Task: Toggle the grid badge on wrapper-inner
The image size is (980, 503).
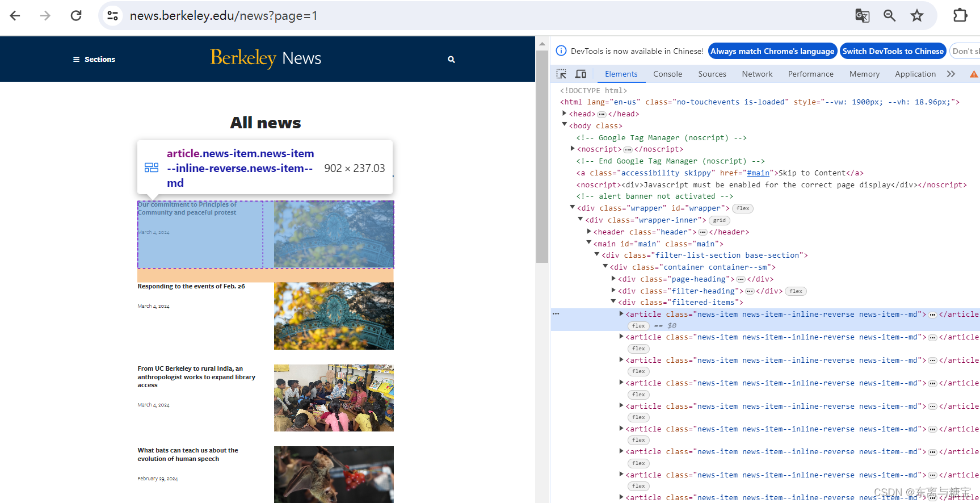Action: coord(719,220)
